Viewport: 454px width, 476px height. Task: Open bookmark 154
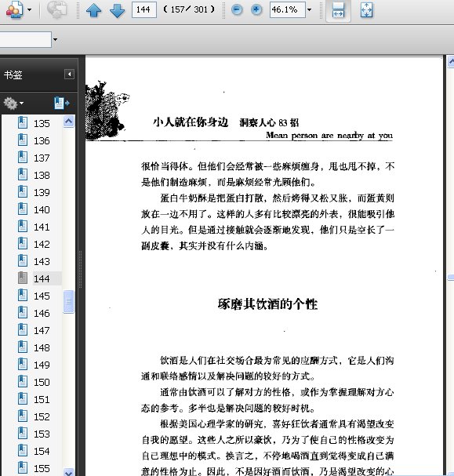pyautogui.click(x=42, y=451)
